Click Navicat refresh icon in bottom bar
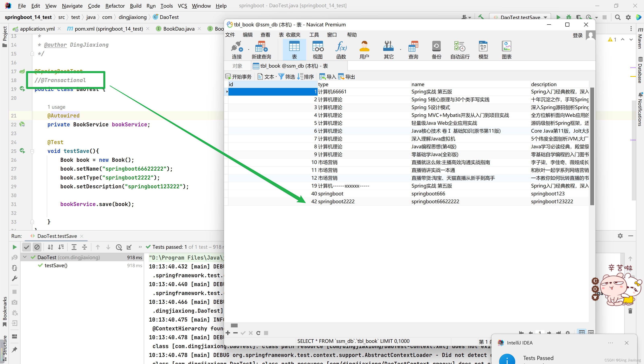Viewport: 644px width, 364px height. pos(258,333)
